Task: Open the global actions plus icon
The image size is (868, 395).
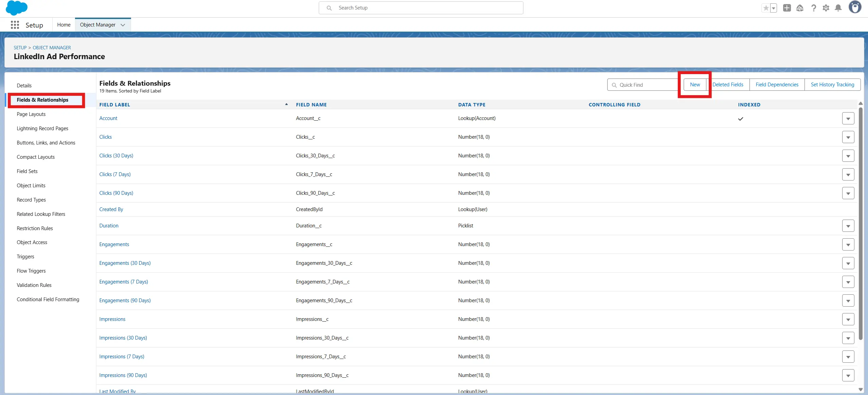Action: [787, 8]
